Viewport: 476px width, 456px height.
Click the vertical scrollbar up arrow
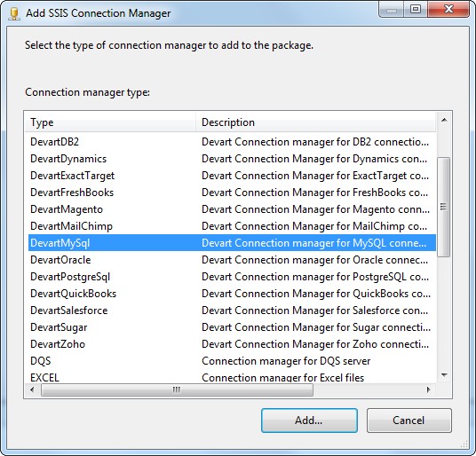coord(444,120)
